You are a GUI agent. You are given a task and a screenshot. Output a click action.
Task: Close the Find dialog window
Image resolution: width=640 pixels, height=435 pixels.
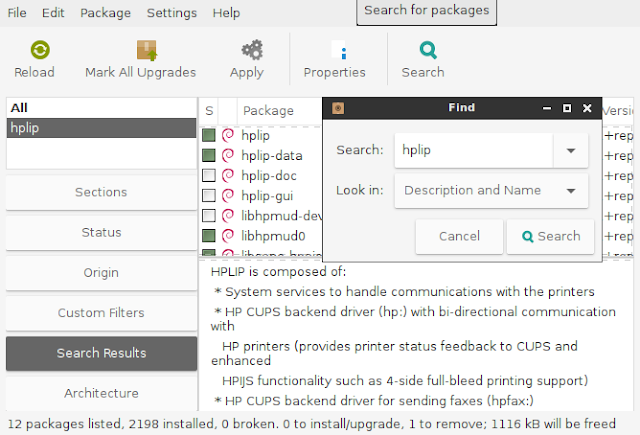[x=587, y=108]
